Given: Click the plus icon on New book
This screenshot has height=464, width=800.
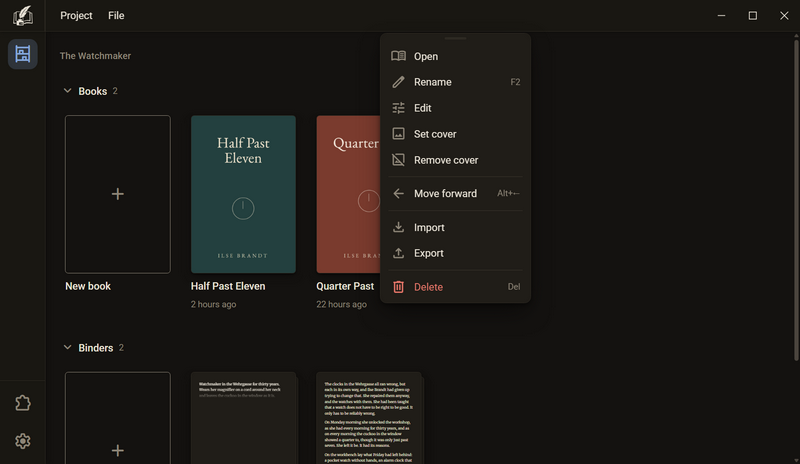Looking at the screenshot, I should 118,194.
